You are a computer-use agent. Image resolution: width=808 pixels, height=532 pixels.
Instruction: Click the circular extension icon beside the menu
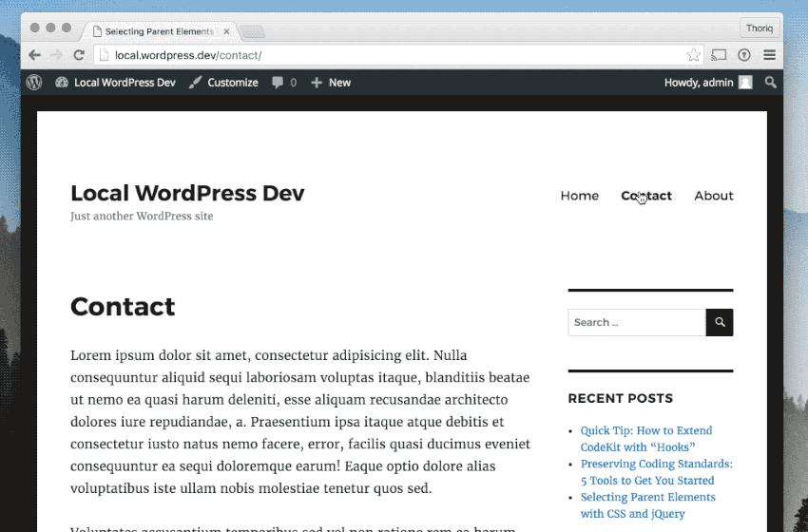coord(744,55)
